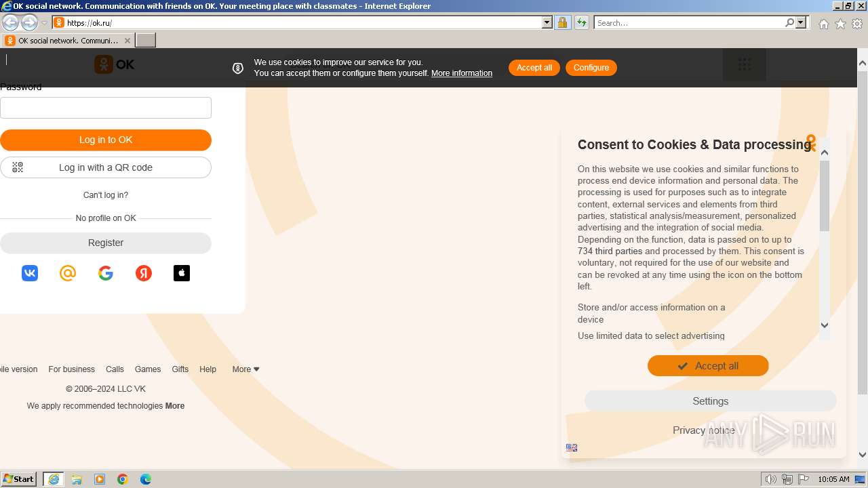Launch Chrome from the taskbar

123,479
